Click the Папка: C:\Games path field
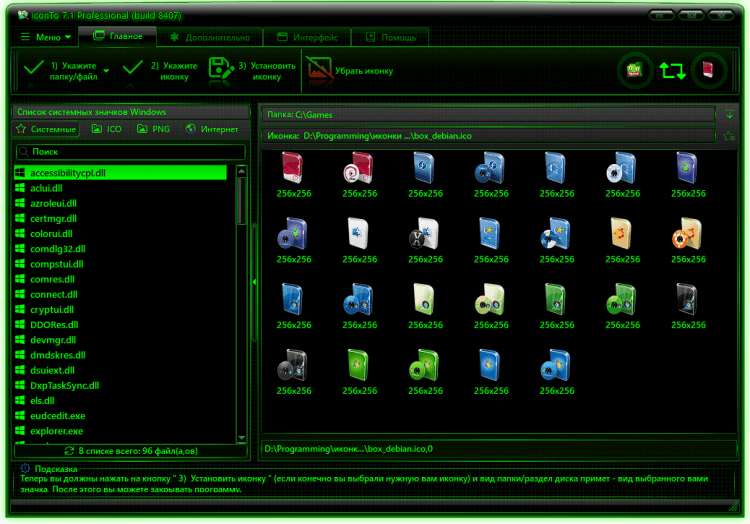 pos(488,115)
